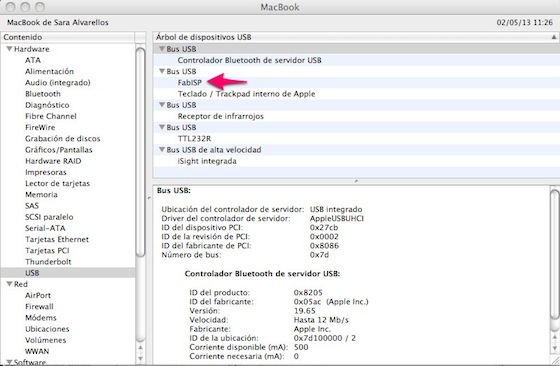Viewport: 560px width, 366px height.
Task: Select Volúmenes under Red
Action: (45, 340)
